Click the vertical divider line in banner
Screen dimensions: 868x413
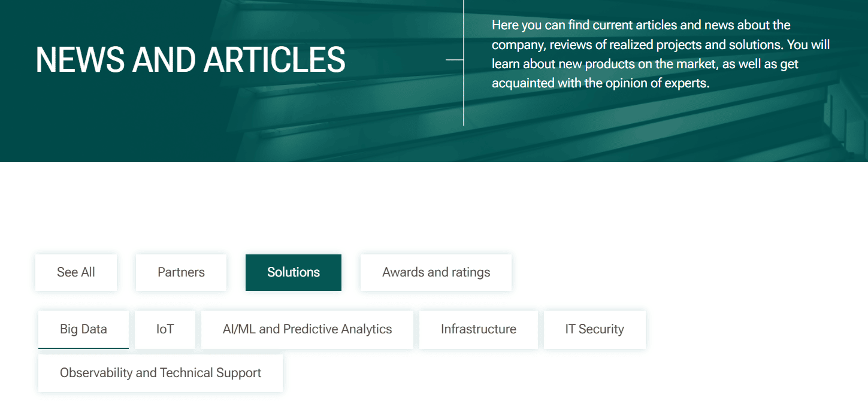point(464,62)
